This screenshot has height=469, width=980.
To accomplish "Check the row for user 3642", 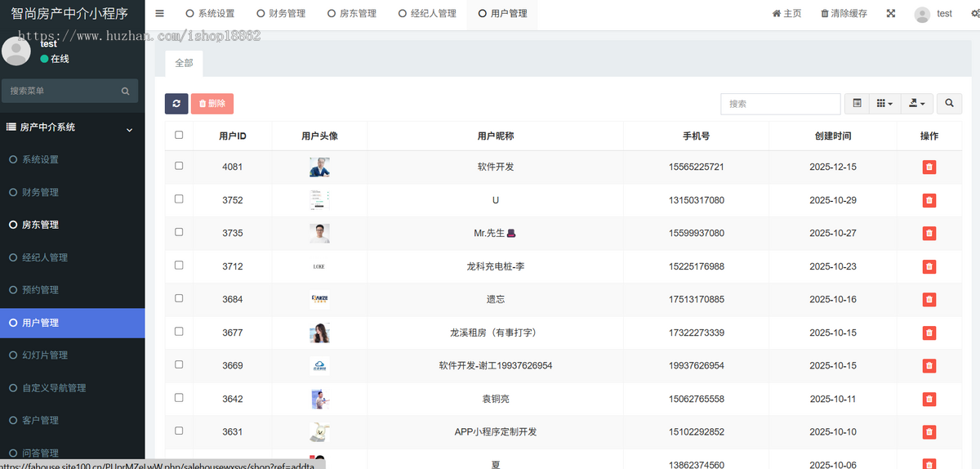I will (179, 397).
